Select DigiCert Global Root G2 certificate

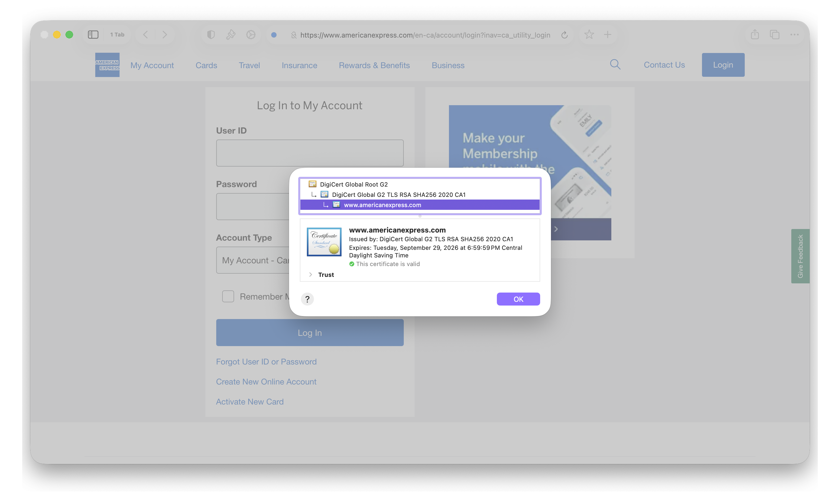(353, 184)
